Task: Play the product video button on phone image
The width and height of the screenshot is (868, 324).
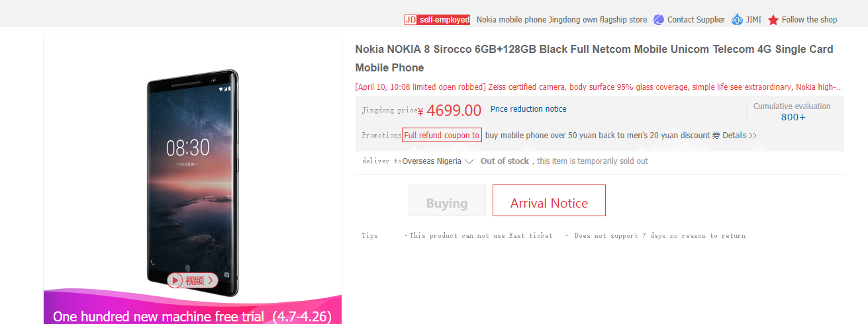Action: point(193,280)
